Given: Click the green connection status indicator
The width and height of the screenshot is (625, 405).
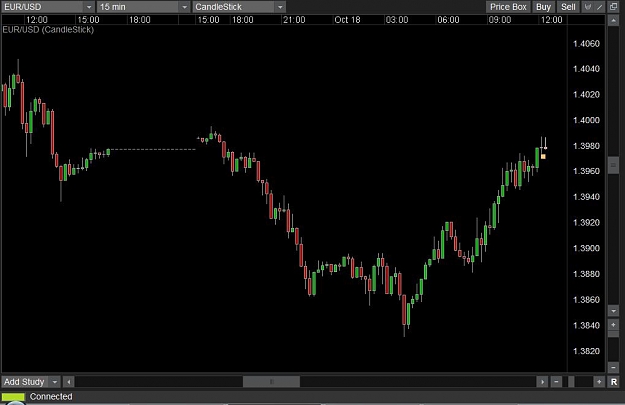Looking at the screenshot, I should 13,397.
